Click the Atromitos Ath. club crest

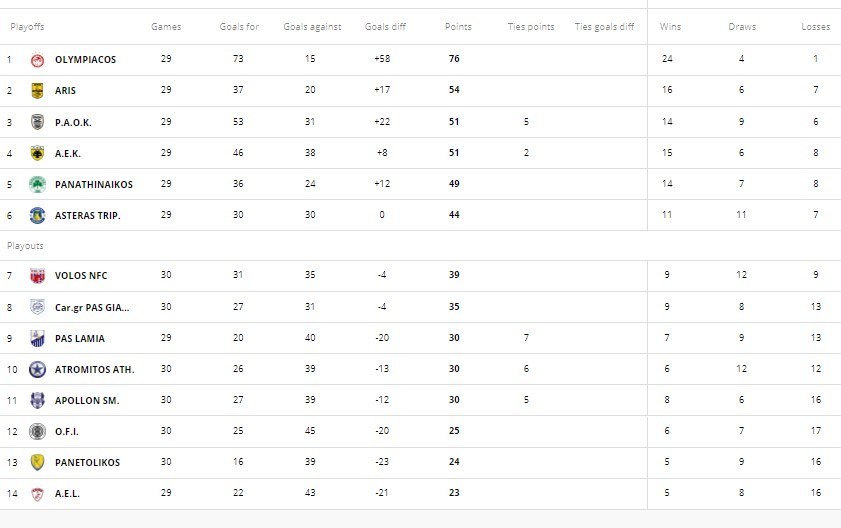click(x=37, y=369)
